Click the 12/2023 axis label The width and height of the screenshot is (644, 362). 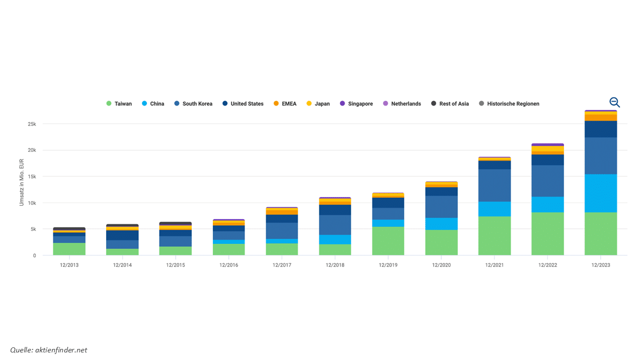point(601,265)
